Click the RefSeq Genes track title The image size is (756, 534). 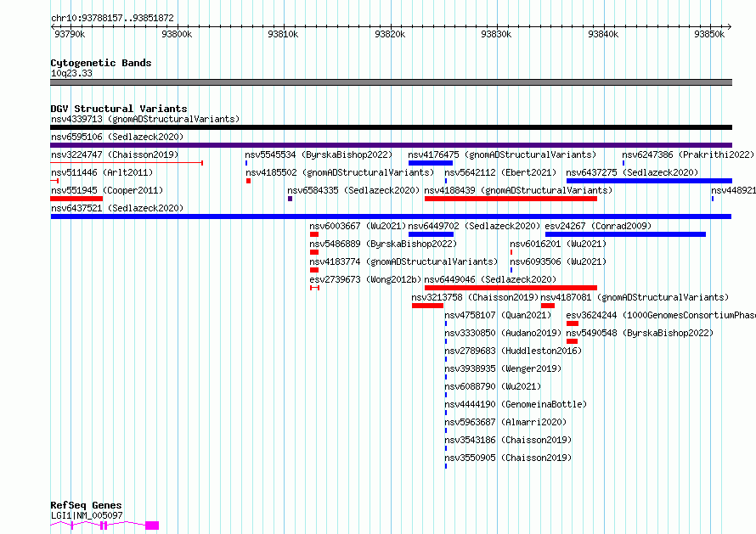point(86,506)
